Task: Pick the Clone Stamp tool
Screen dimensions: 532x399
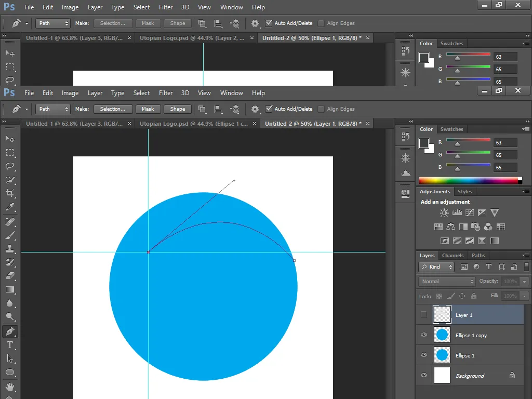Action: pos(10,249)
